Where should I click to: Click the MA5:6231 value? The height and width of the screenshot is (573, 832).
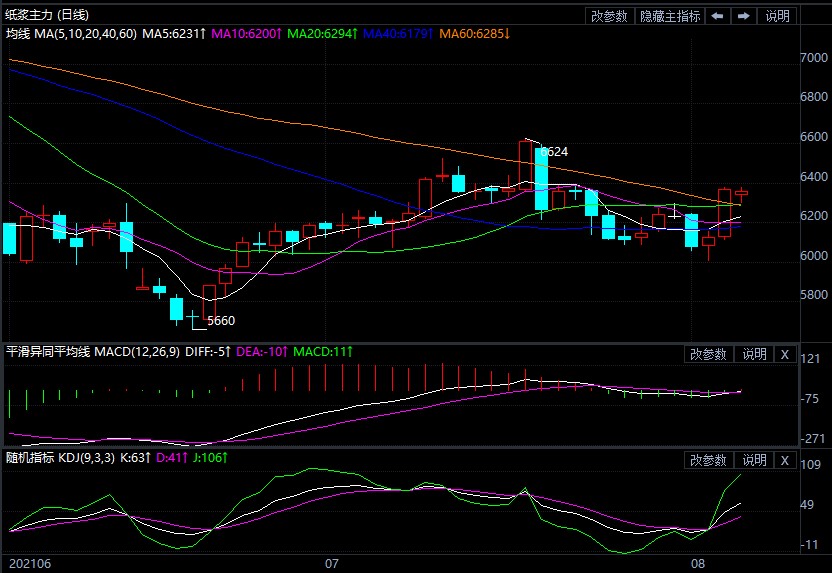click(x=174, y=34)
